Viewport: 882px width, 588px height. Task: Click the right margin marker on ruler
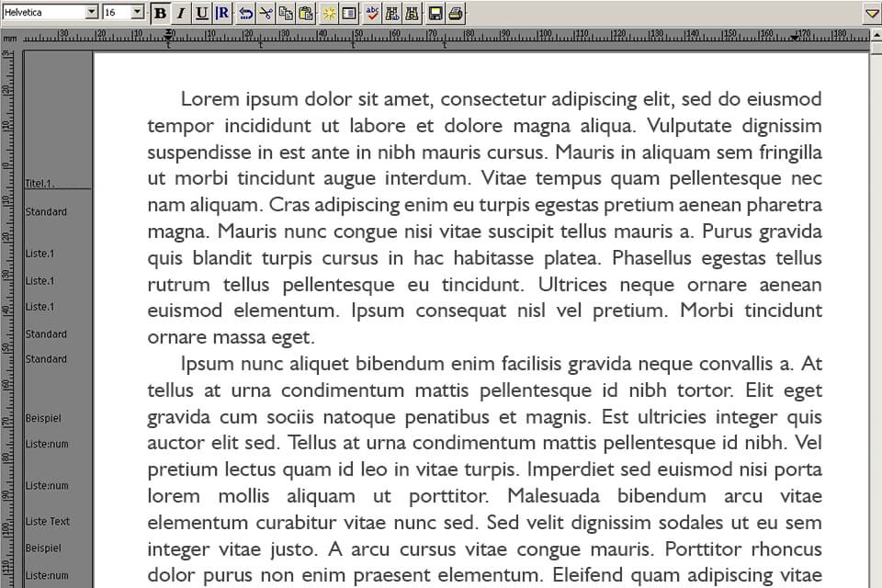tap(794, 38)
